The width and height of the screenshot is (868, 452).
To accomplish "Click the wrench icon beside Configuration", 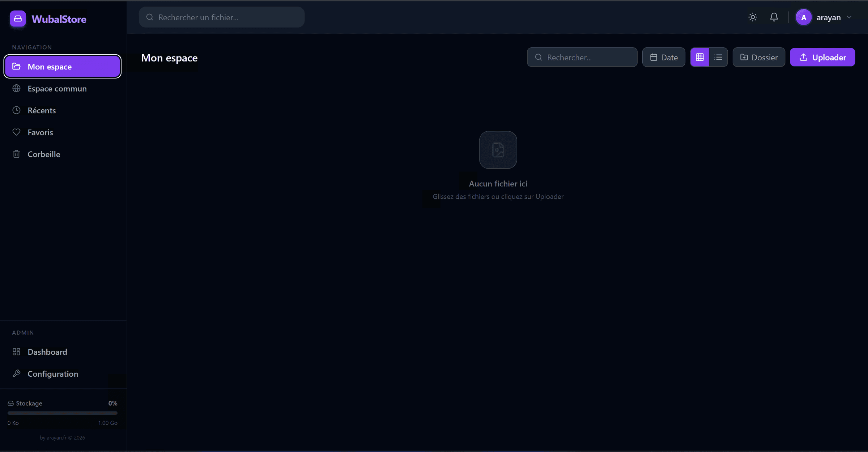I will point(16,373).
